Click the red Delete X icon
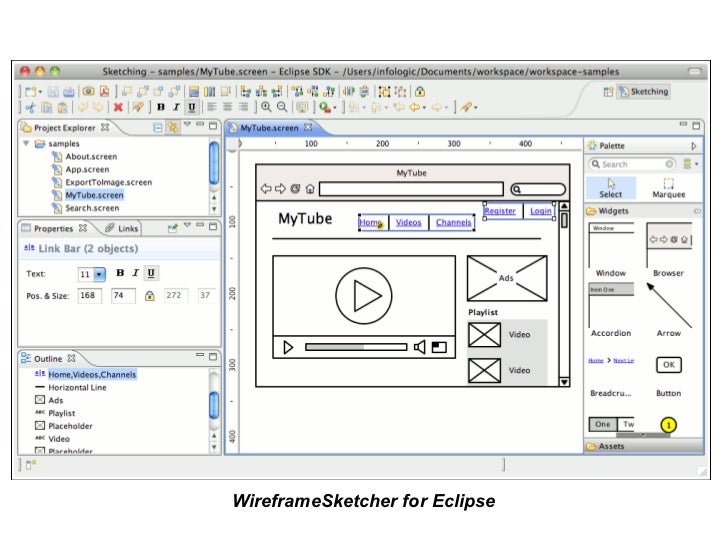Image resolution: width=728 pixels, height=546 pixels. click(x=118, y=107)
